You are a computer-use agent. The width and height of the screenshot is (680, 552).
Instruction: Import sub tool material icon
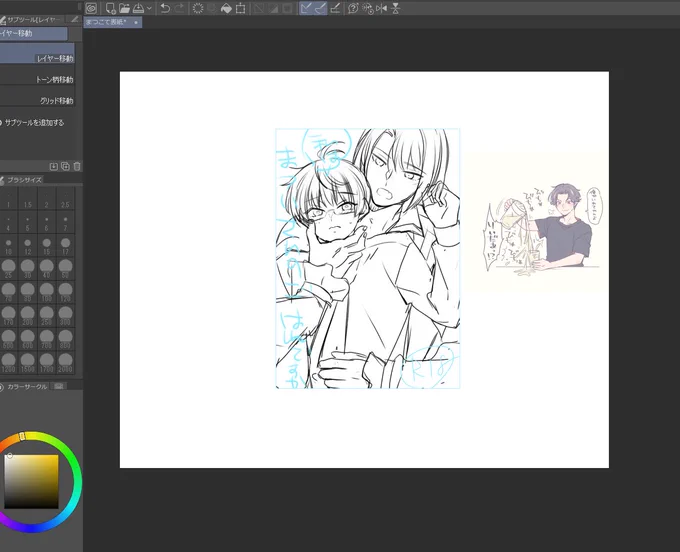tap(53, 166)
